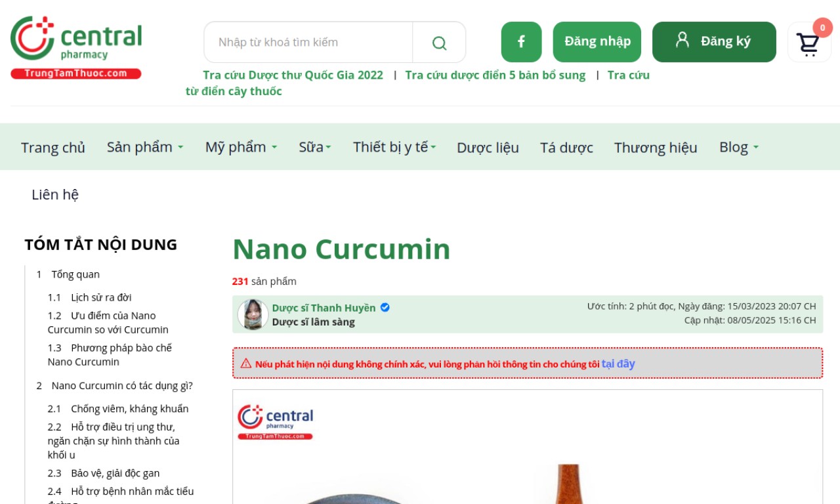This screenshot has height=504, width=840.
Task: Jump to section 1 Tổng quan
Action: coord(68,274)
